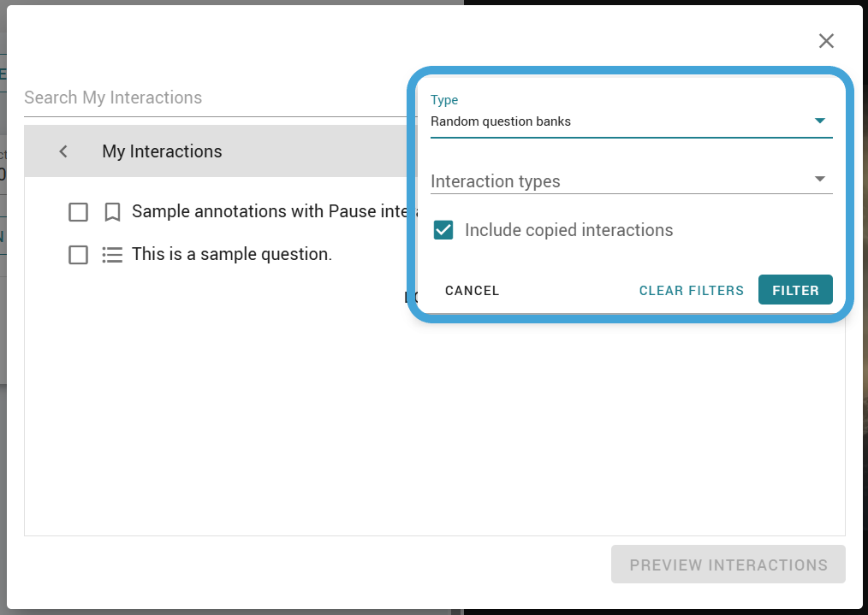Click the list icon beside sample question
868x615 pixels.
[x=112, y=255]
